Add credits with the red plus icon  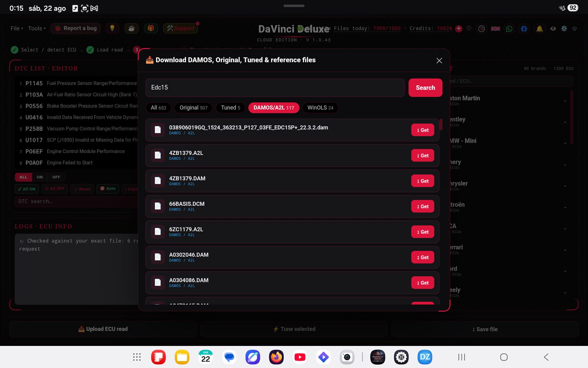point(459,28)
